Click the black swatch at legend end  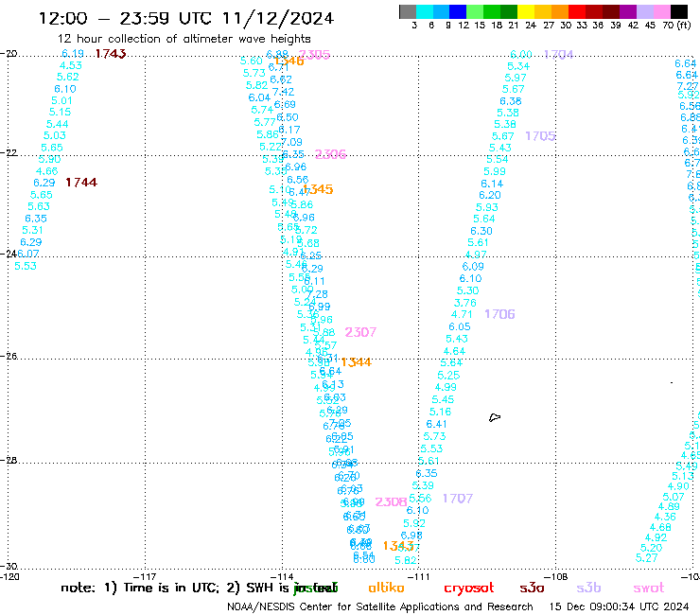(x=679, y=11)
